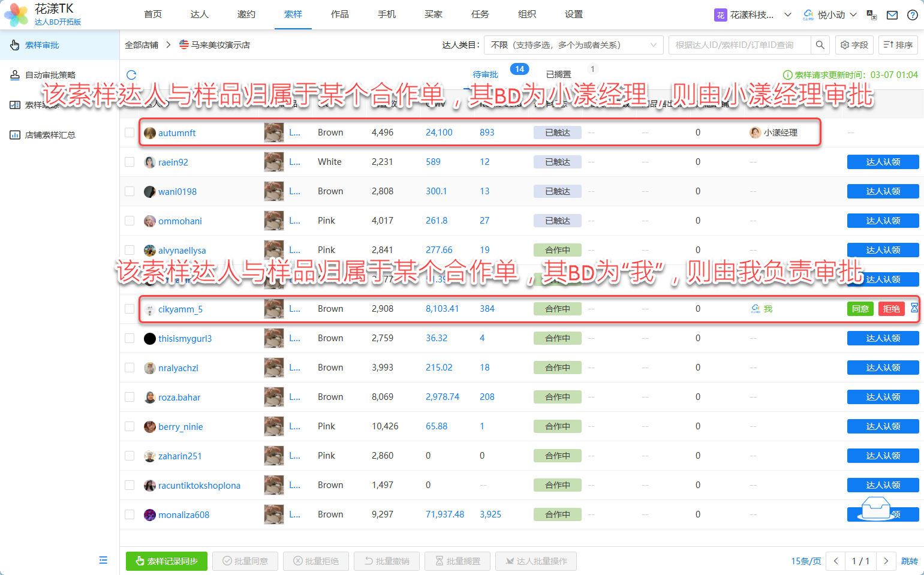Tick the checkbox for autumnft row
This screenshot has height=575, width=924.
click(130, 133)
